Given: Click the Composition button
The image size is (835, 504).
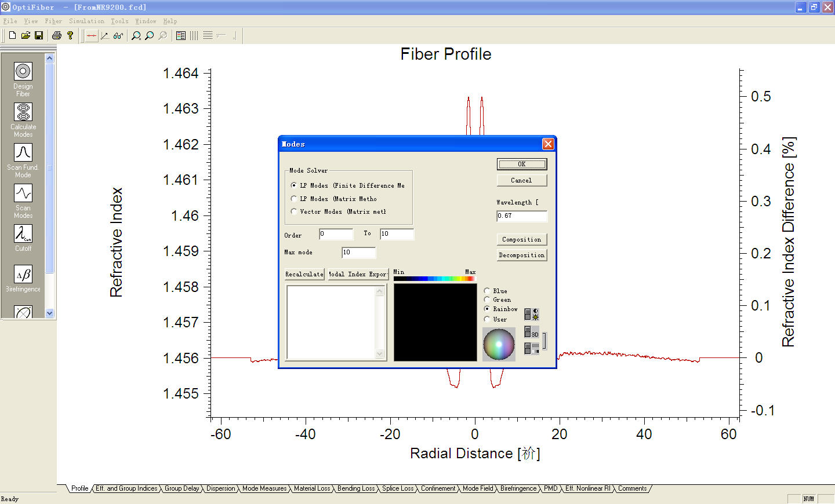Looking at the screenshot, I should (522, 239).
